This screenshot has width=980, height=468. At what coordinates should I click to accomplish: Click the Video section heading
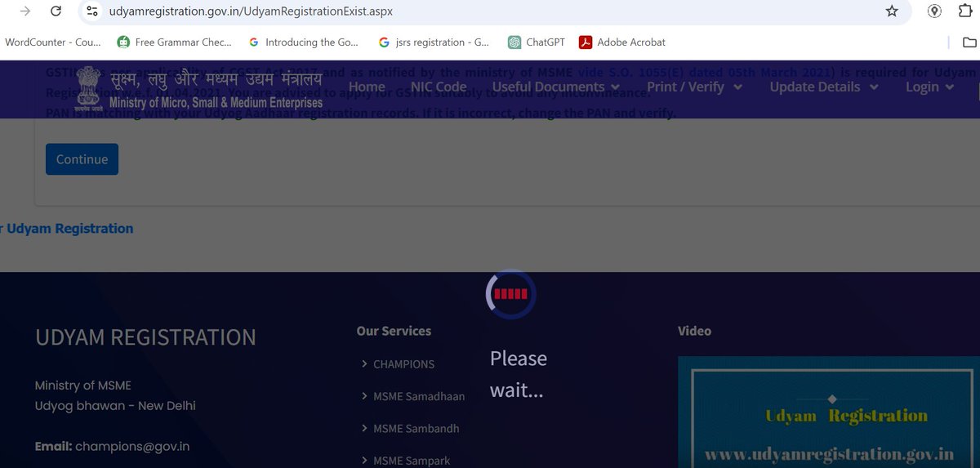[x=694, y=331]
